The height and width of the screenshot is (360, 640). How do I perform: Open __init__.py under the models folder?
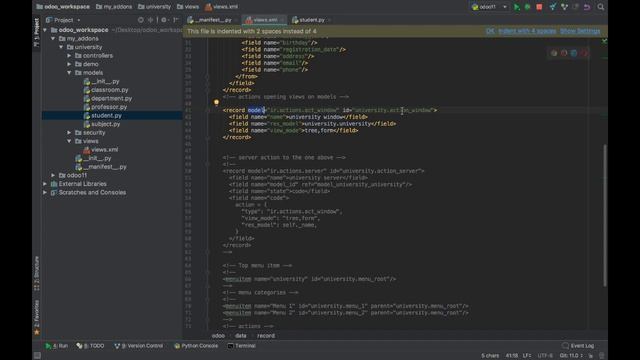[x=102, y=81]
